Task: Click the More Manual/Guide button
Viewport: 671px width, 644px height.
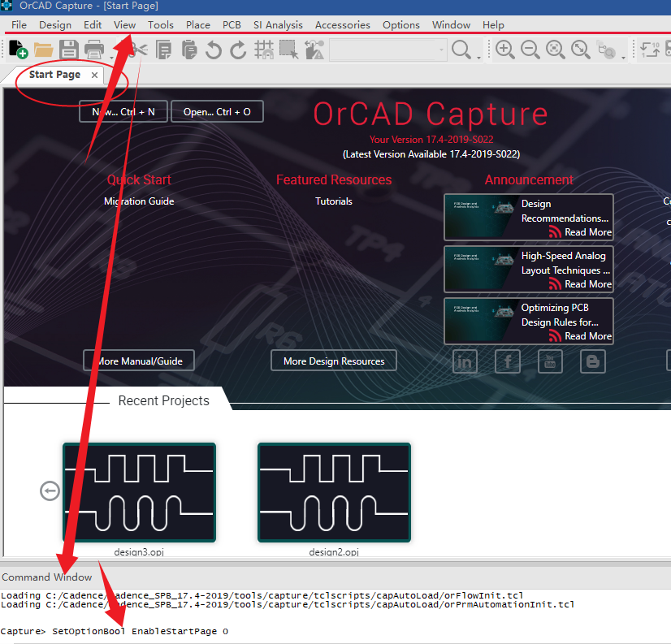Action: coord(139,361)
